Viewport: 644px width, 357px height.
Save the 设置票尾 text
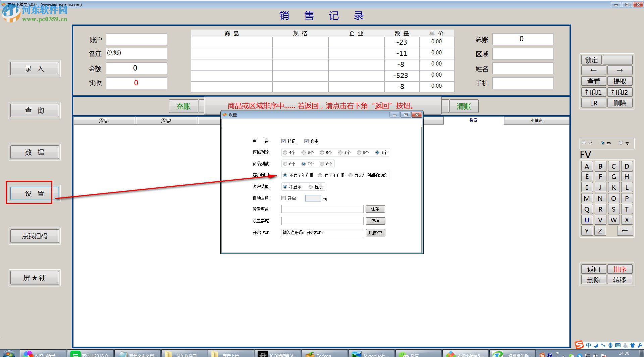pyautogui.click(x=375, y=221)
